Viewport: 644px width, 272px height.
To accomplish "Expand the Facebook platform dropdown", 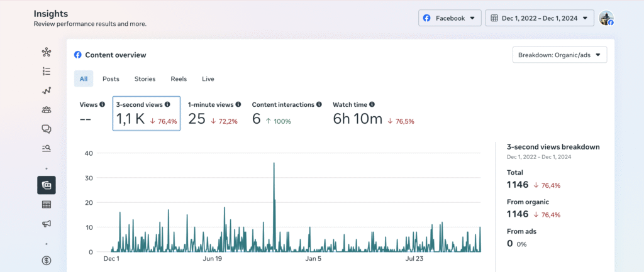I will [x=450, y=18].
